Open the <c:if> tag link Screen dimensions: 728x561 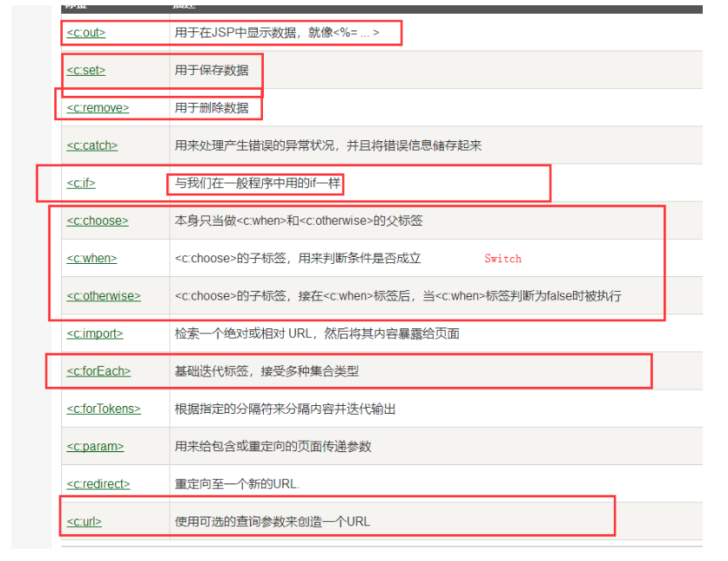(x=81, y=184)
